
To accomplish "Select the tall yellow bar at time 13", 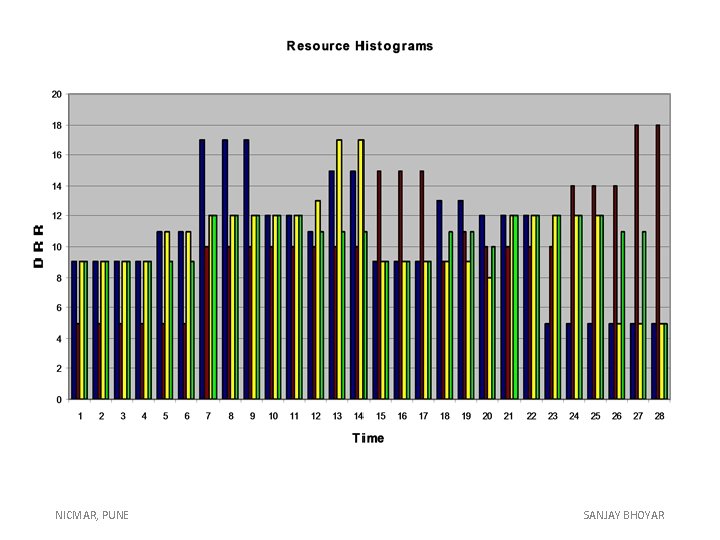I will pyautogui.click(x=339, y=269).
